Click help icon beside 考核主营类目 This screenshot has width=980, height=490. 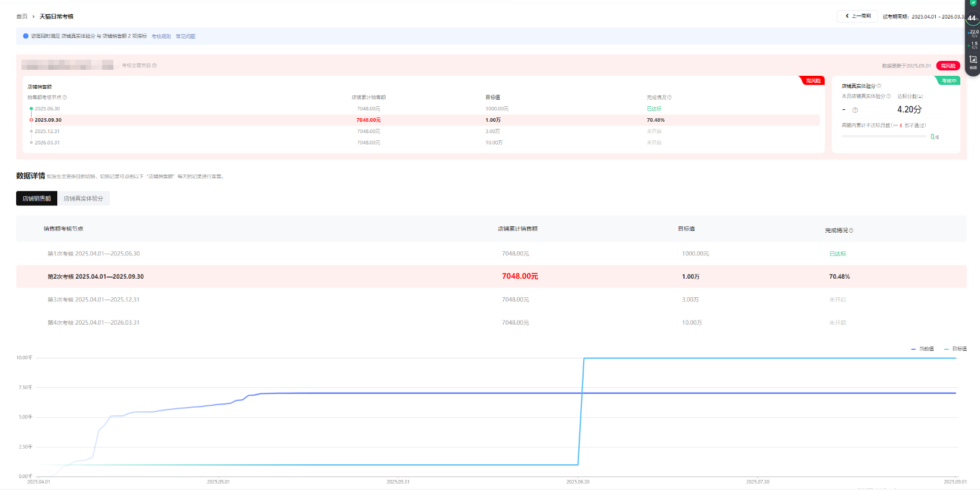pyautogui.click(x=155, y=66)
